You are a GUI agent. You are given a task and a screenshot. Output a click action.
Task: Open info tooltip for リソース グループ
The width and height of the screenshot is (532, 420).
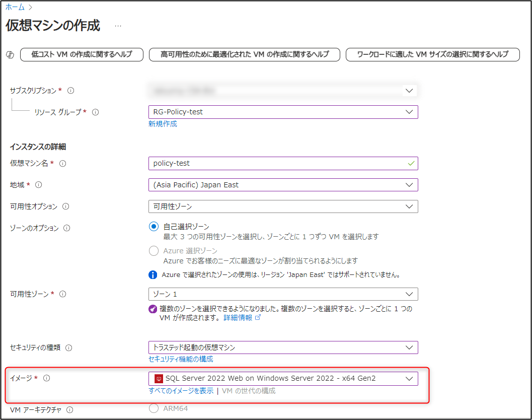[x=95, y=112]
